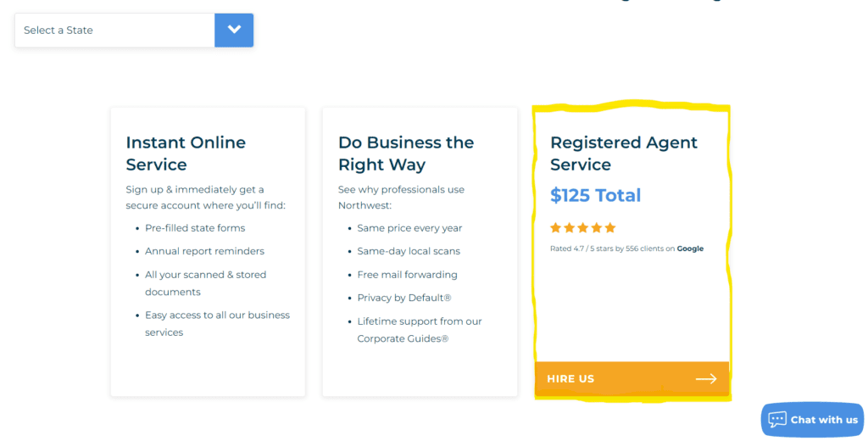868x441 pixels.
Task: Click the $125 Total price text
Action: tap(595, 196)
